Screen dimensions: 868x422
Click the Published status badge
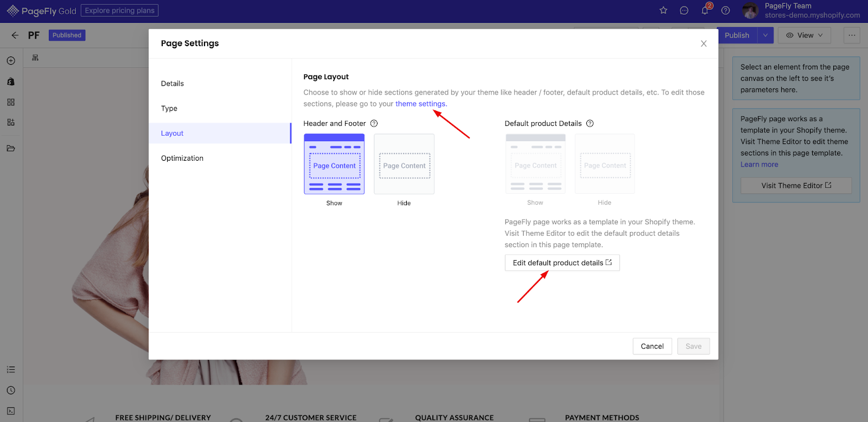coord(67,35)
